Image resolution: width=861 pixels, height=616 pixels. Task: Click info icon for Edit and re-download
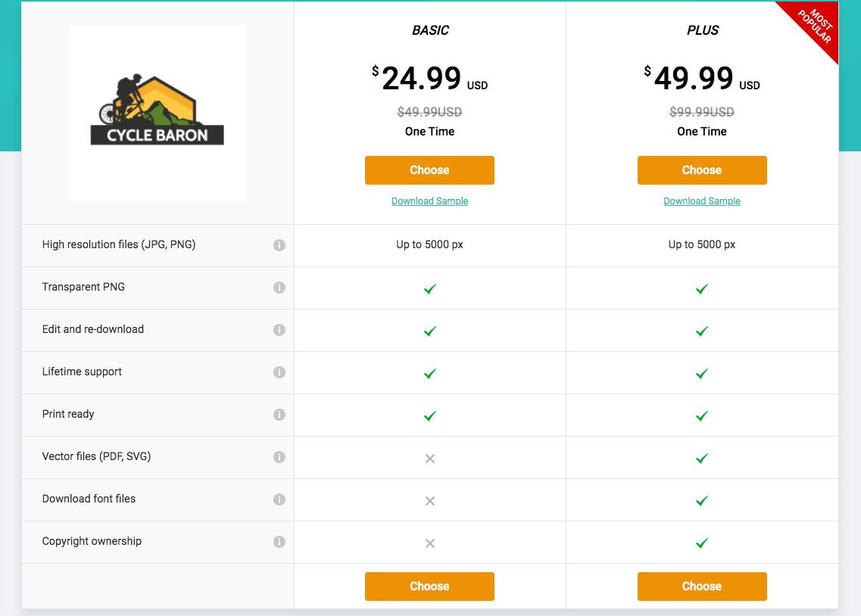click(279, 330)
